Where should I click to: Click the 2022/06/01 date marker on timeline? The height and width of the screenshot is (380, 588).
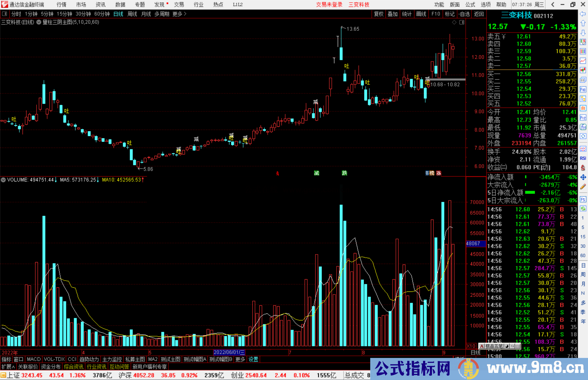point(229,352)
